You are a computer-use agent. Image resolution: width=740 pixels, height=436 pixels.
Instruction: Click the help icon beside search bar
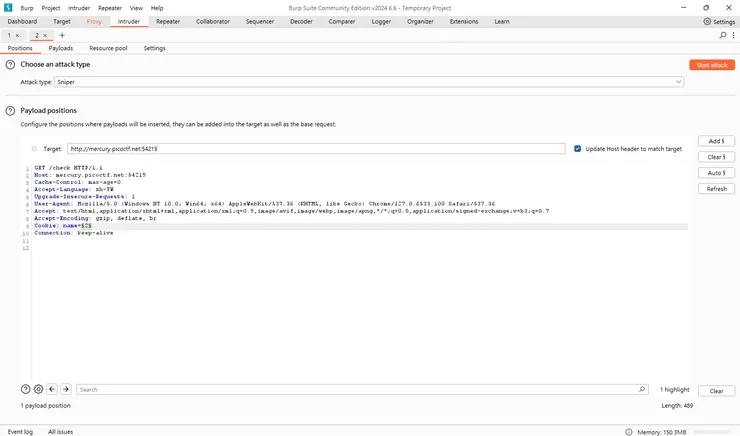(25, 389)
